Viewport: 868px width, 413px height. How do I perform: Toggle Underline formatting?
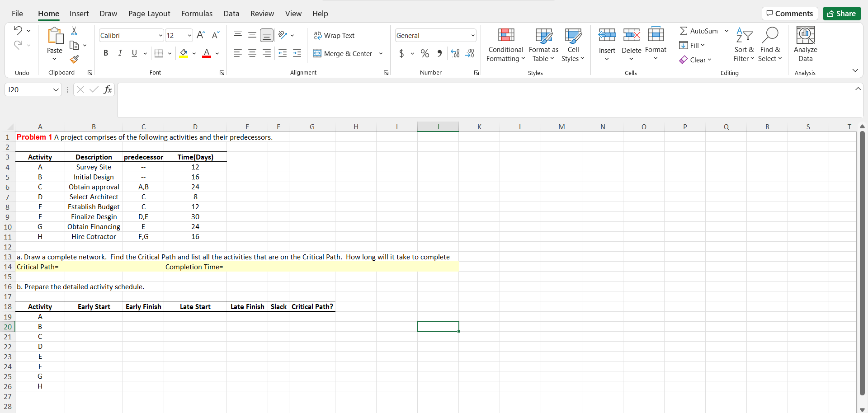(x=134, y=53)
